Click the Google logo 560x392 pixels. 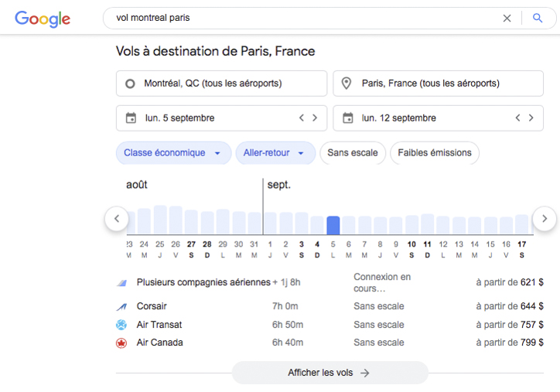43,19
